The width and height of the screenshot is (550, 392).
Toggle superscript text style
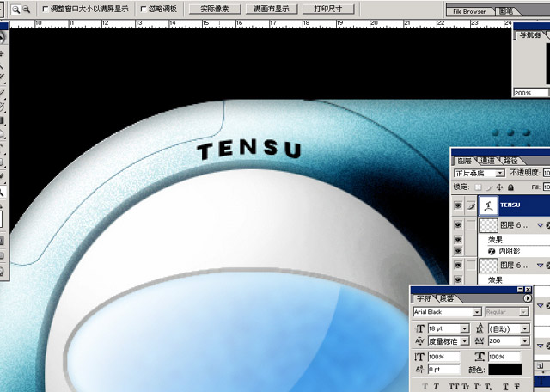478,387
